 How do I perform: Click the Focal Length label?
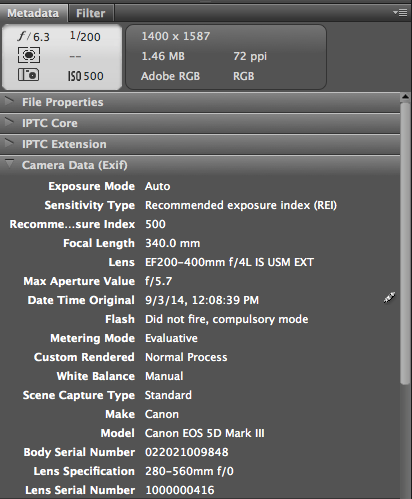[99, 243]
